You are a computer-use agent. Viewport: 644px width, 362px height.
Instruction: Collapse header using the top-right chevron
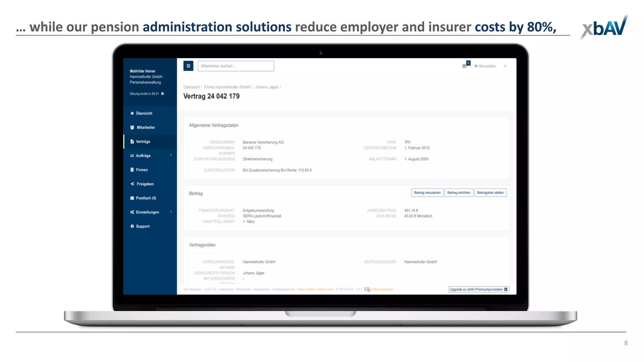point(505,66)
